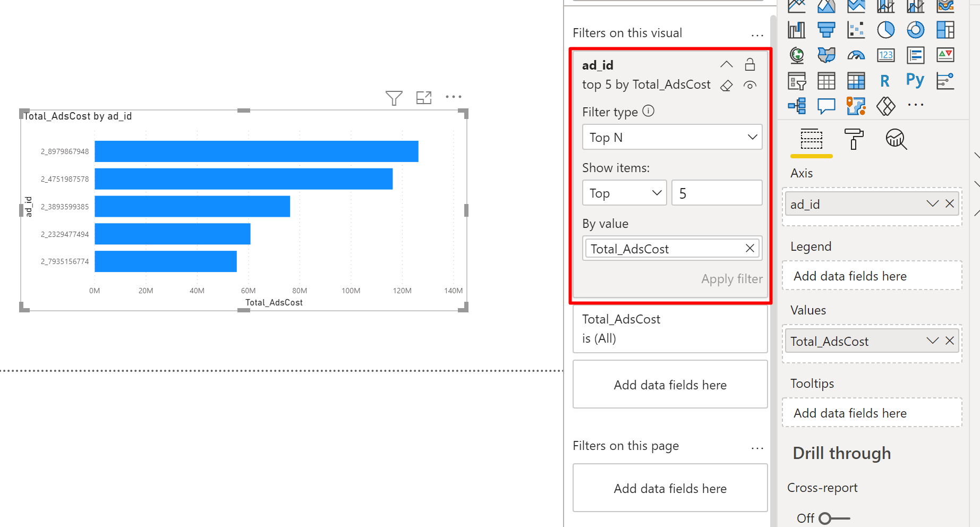Select the 2_2329477494 bar in chart
The width and height of the screenshot is (980, 527).
point(173,234)
